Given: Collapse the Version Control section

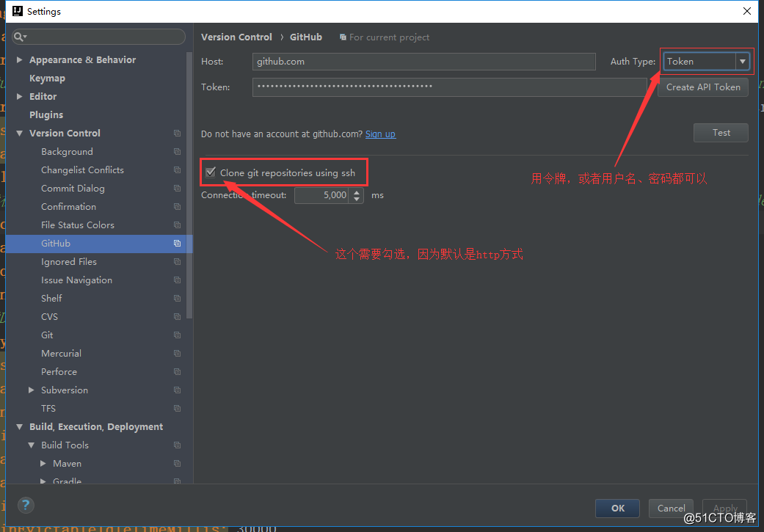Looking at the screenshot, I should 20,134.
